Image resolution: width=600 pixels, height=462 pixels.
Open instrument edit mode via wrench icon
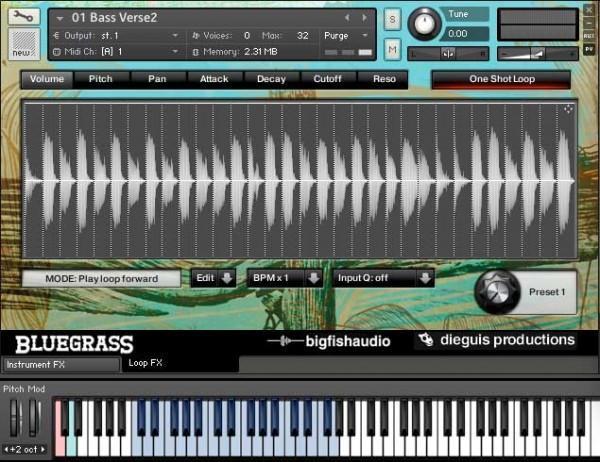point(24,16)
